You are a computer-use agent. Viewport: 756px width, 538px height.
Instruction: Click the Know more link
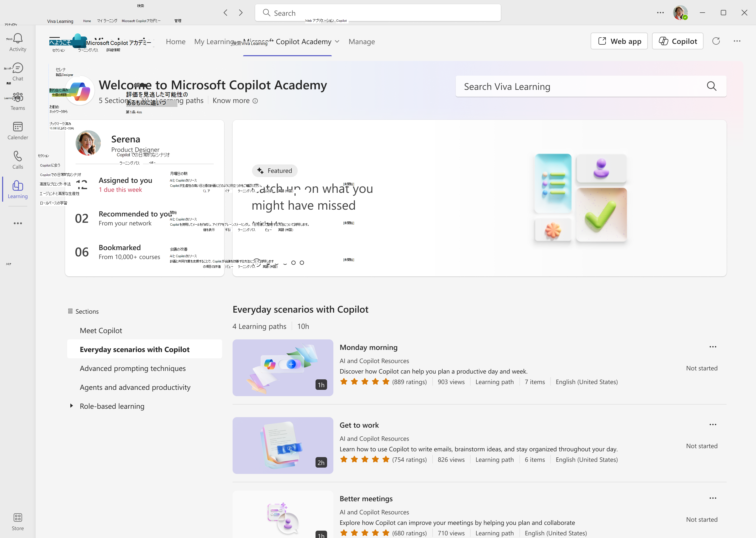click(x=231, y=100)
